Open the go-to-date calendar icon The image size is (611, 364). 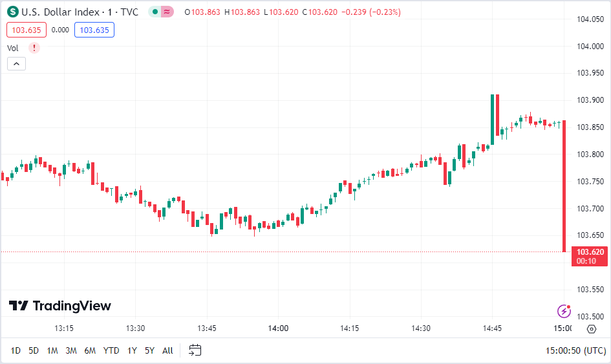(195, 350)
